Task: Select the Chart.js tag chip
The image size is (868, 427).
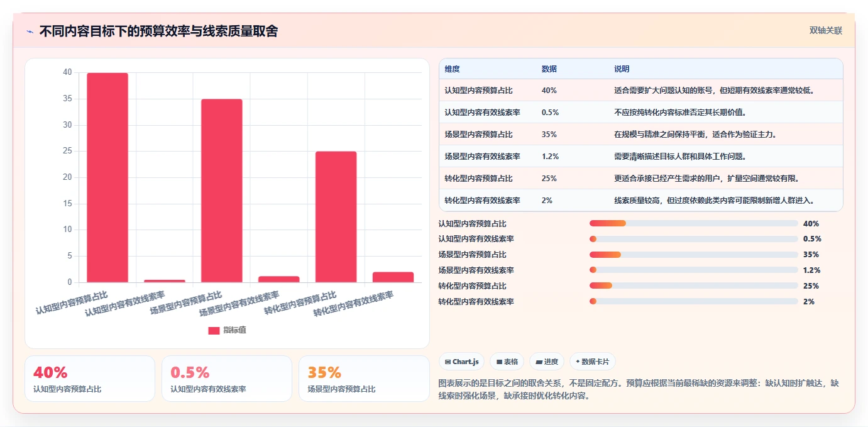Action: pos(461,362)
